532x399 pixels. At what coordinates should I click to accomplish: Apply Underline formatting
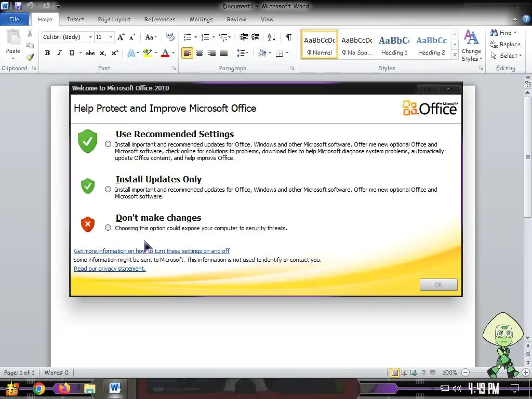(x=72, y=53)
